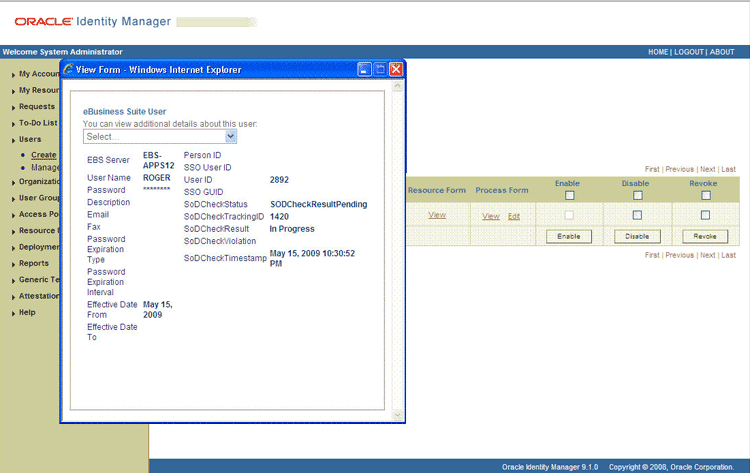Expand the My Account menu arrow
750x473 pixels.
[x=13, y=75]
